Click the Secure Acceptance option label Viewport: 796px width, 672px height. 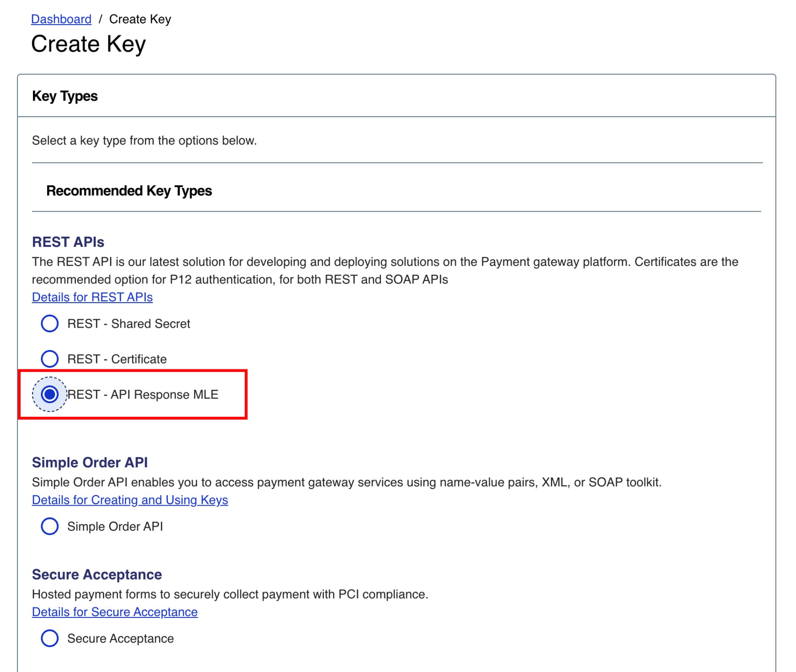point(120,639)
